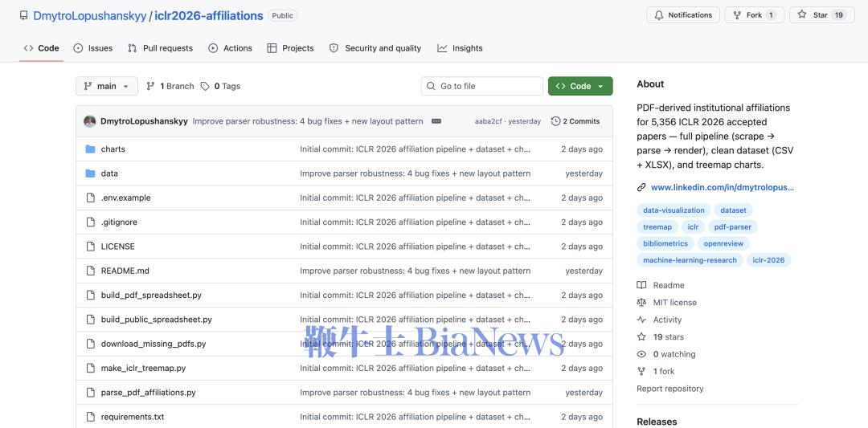868x428 pixels.
Task: Click the star icon in Star button
Action: click(x=801, y=15)
